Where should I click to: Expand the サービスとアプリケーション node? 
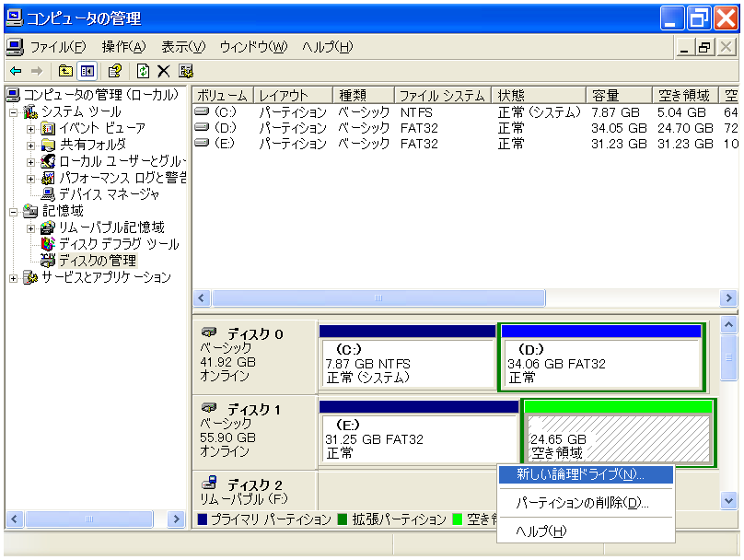[13, 278]
